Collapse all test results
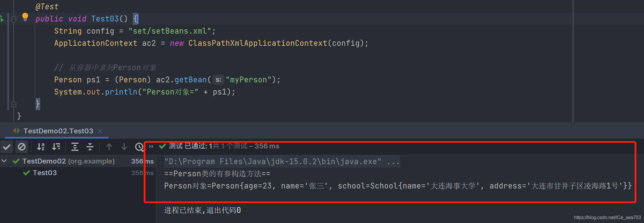644x223 pixels. point(90,147)
